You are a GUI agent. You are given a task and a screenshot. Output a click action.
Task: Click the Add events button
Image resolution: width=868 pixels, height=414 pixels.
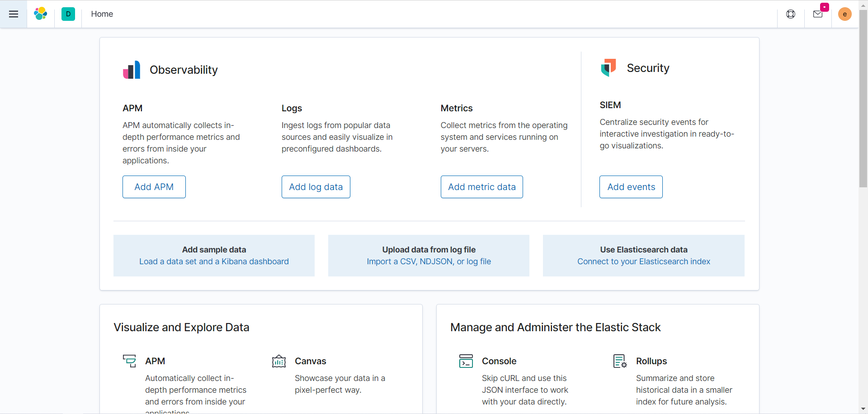click(631, 187)
